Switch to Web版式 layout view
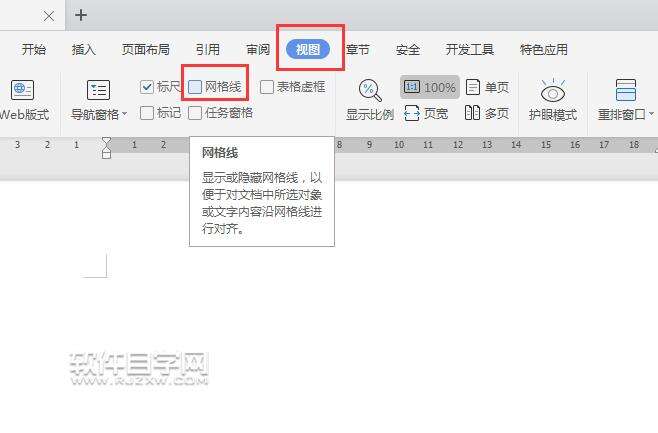Screen dimensions: 658x433 pos(23,100)
